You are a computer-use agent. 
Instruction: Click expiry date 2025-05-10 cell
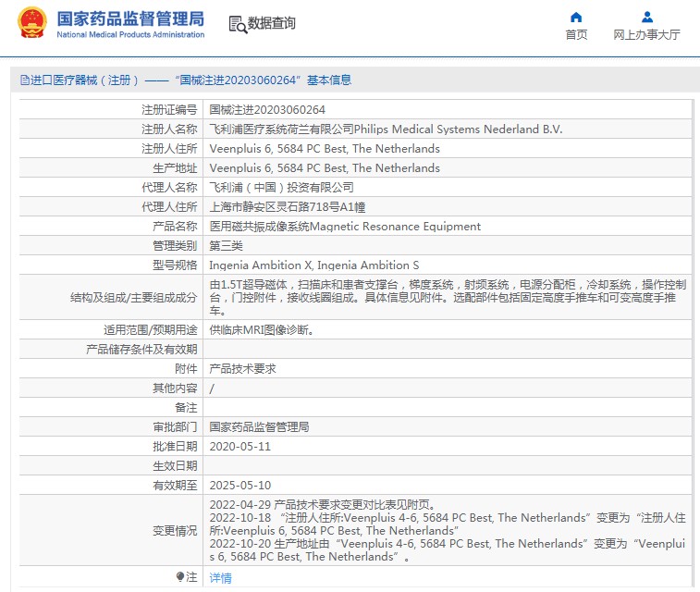pos(239,485)
